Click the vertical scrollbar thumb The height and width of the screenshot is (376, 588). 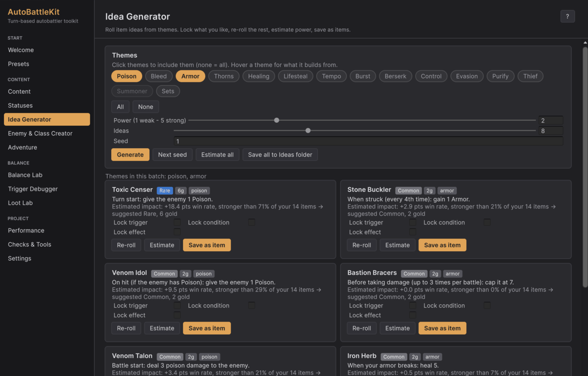(585, 167)
